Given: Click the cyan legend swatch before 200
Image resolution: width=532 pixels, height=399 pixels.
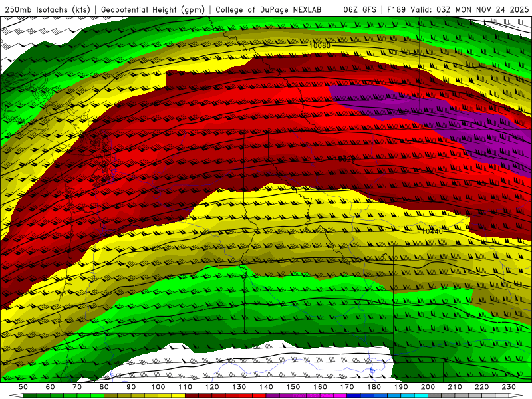Looking at the screenshot, I should (x=421, y=396).
